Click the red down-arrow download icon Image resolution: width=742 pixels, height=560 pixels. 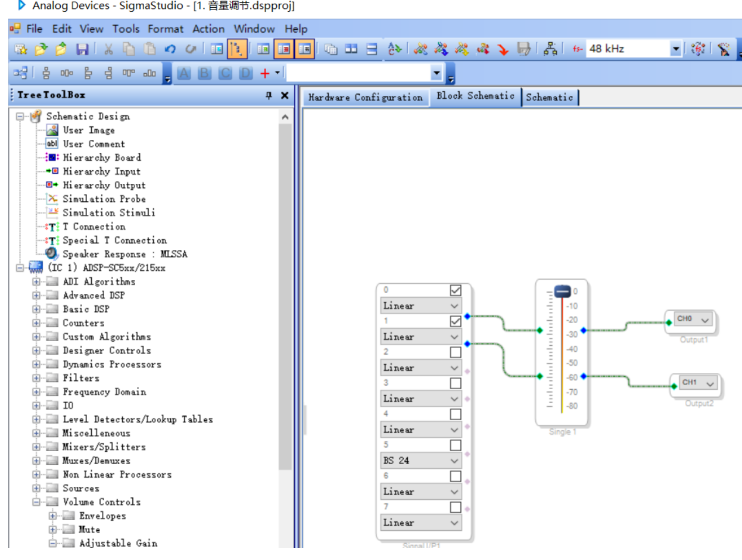point(503,49)
